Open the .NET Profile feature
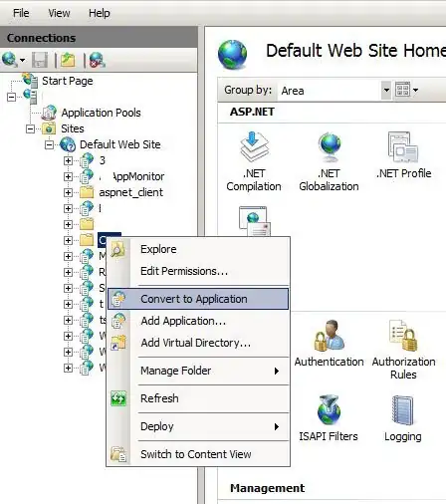Image resolution: width=446 pixels, height=504 pixels. 403,155
